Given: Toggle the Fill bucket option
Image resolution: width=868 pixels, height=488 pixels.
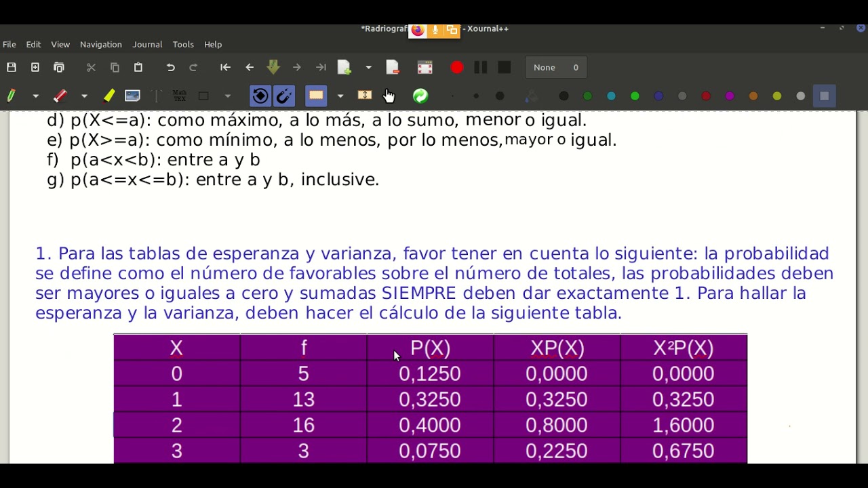Looking at the screenshot, I should (532, 96).
